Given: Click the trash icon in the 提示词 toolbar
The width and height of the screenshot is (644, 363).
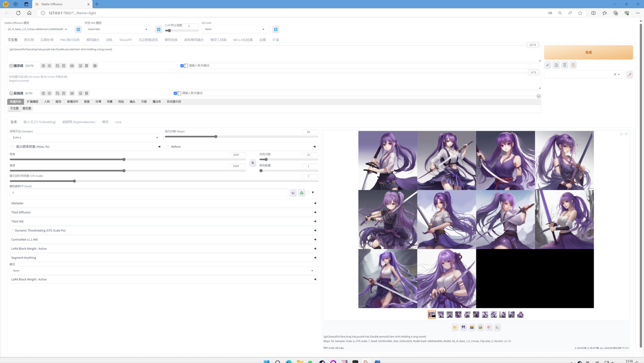Looking at the screenshot, I should click(x=87, y=66).
